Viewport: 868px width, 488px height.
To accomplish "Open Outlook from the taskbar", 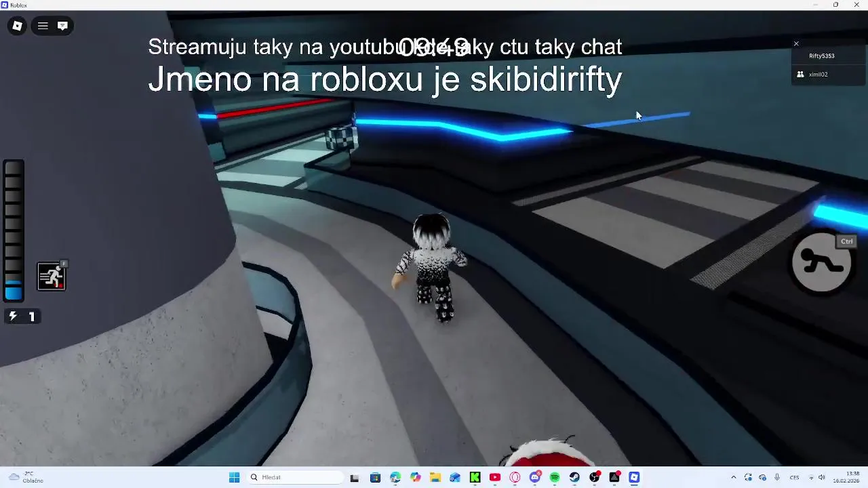I will click(455, 478).
